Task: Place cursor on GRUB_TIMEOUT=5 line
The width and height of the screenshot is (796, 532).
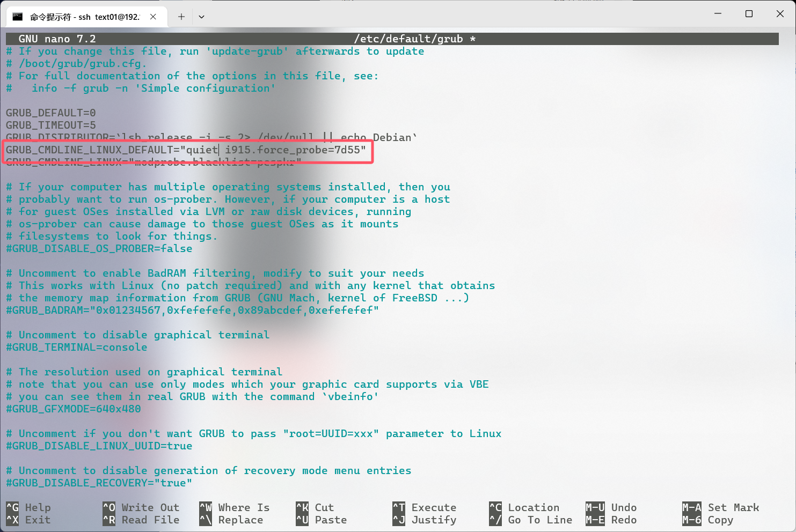Action: (51, 125)
